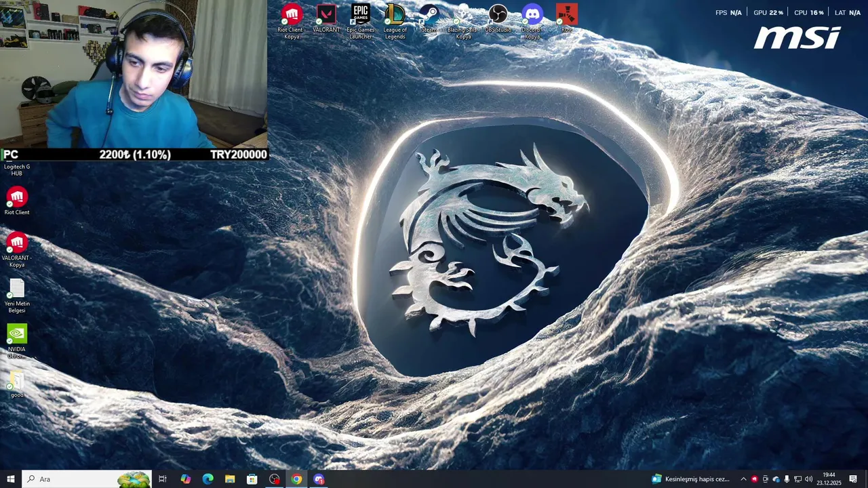Click the Meet Now camera tray icon
This screenshot has width=868, height=488.
pyautogui.click(x=765, y=479)
